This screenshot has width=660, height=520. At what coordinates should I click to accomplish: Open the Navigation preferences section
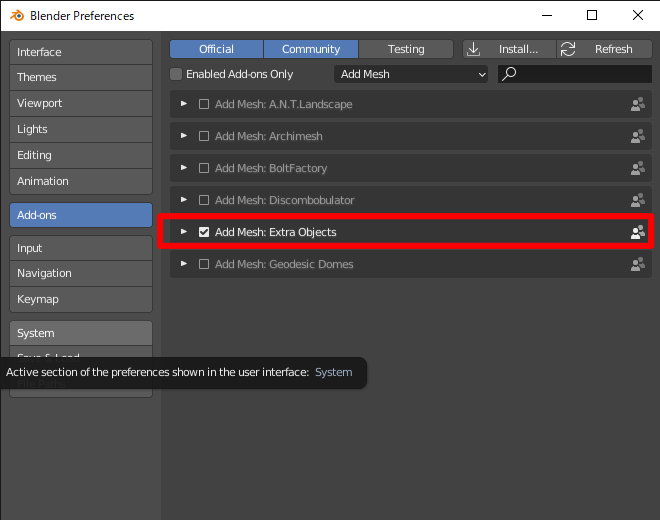[x=81, y=273]
